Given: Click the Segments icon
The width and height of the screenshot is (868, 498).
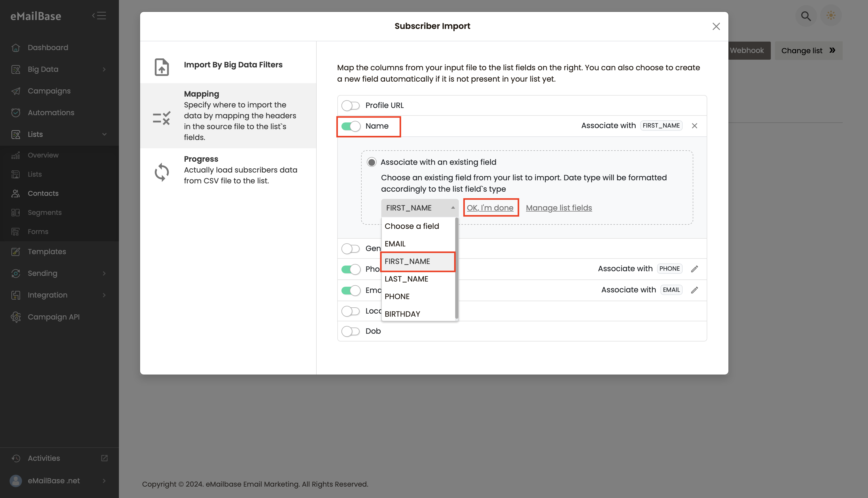Looking at the screenshot, I should [x=16, y=213].
